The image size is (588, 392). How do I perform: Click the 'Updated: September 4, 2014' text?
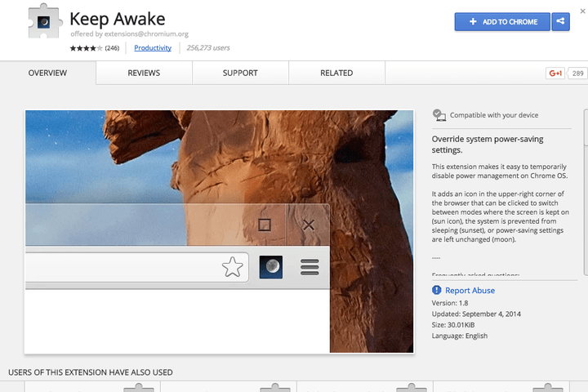476,314
